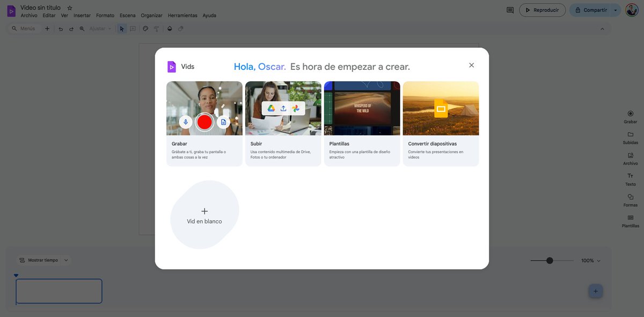This screenshot has width=644, height=317.
Task: Choose the Plantillas option card
Action: [362, 124]
